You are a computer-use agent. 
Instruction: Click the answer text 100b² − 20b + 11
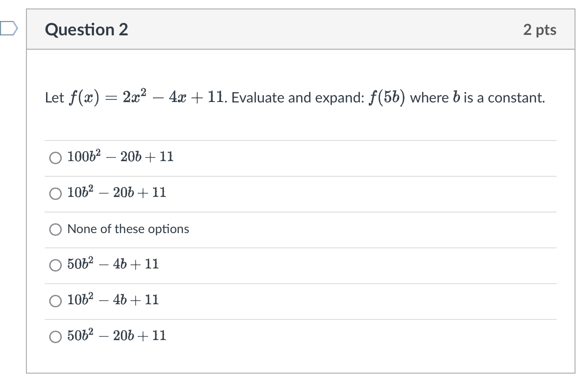pos(119,157)
